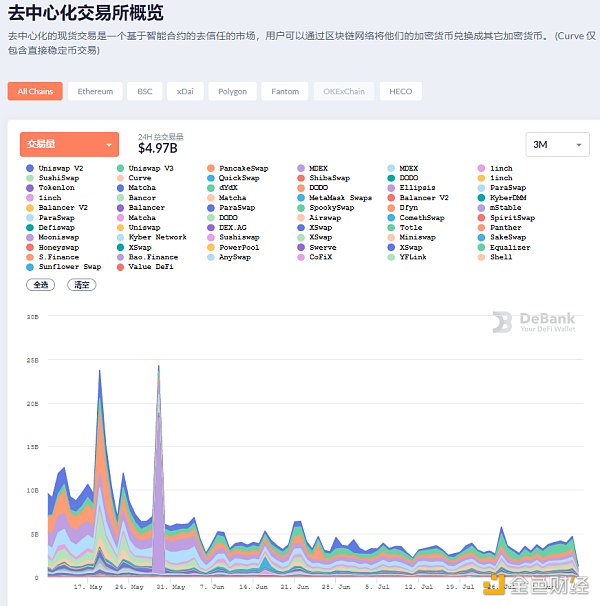Switch to the Ethereum chain tab
This screenshot has height=606, width=600.
click(96, 91)
